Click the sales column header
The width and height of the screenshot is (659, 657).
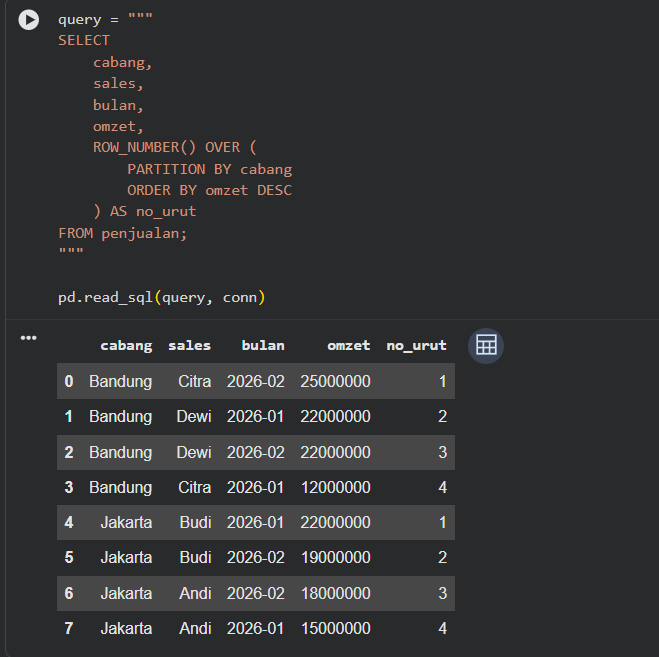pyautogui.click(x=190, y=346)
